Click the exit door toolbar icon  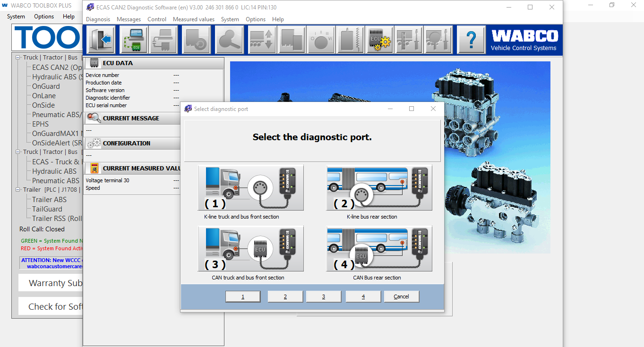102,40
